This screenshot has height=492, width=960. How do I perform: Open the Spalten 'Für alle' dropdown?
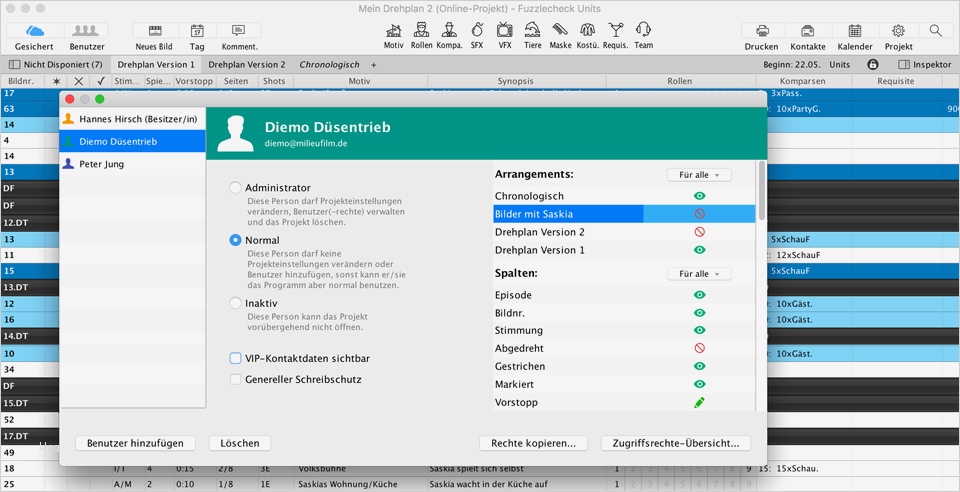click(699, 274)
